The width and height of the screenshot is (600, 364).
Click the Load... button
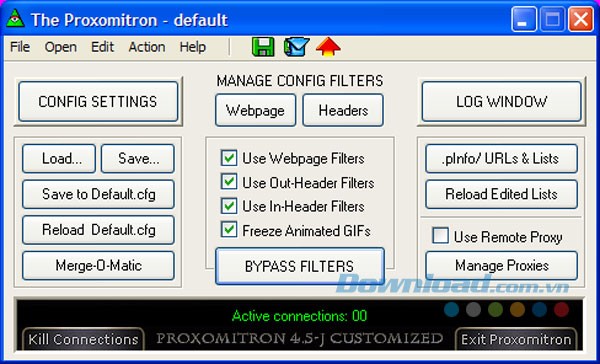tap(59, 158)
